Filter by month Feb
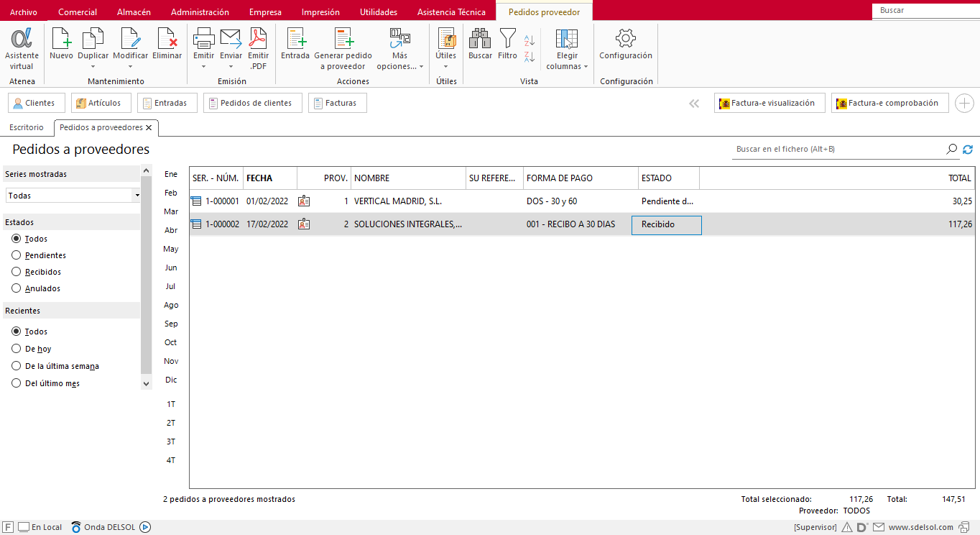 (x=171, y=193)
